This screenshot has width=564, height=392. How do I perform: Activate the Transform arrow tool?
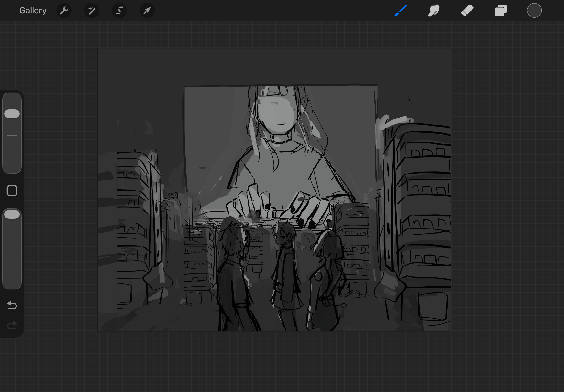(147, 11)
